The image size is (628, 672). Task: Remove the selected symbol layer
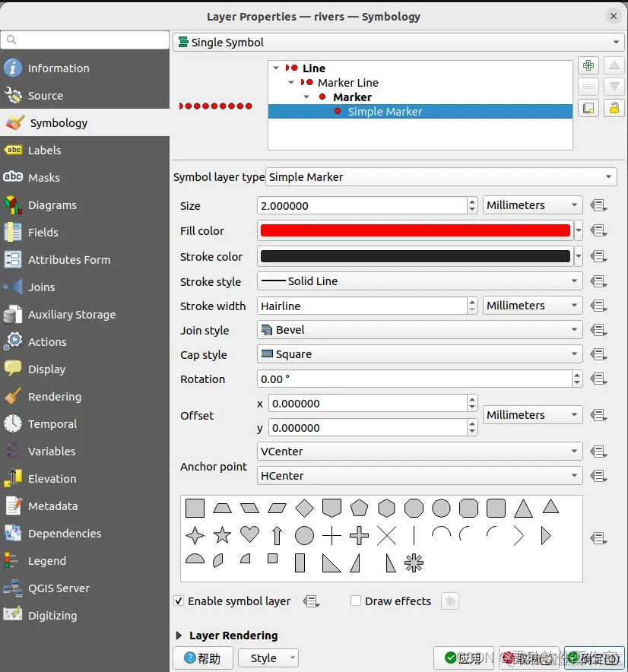point(588,87)
